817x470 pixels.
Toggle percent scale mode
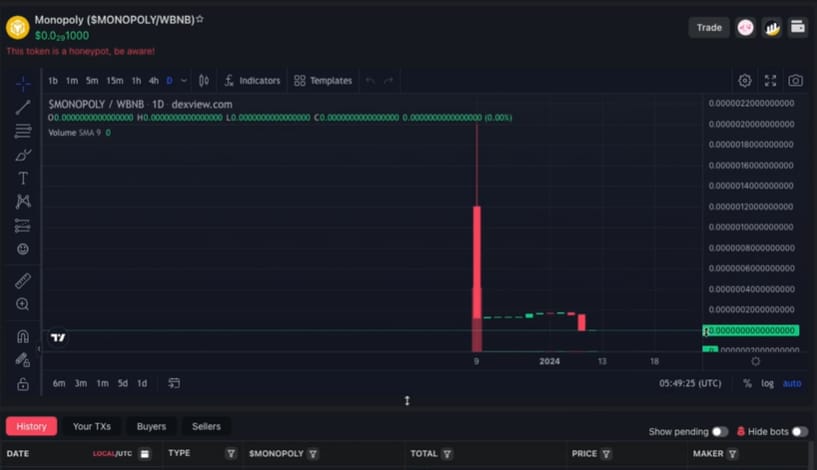(x=747, y=384)
